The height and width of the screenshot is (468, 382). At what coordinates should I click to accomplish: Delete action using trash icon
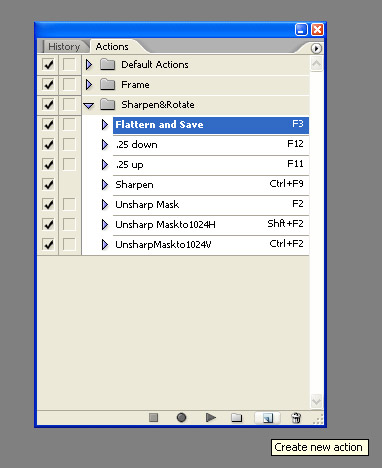tap(296, 417)
